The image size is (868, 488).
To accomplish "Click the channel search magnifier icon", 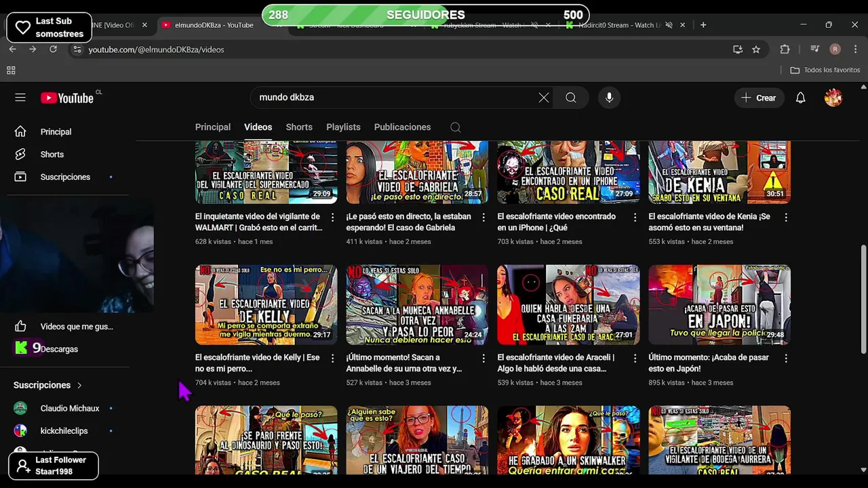I will 456,127.
